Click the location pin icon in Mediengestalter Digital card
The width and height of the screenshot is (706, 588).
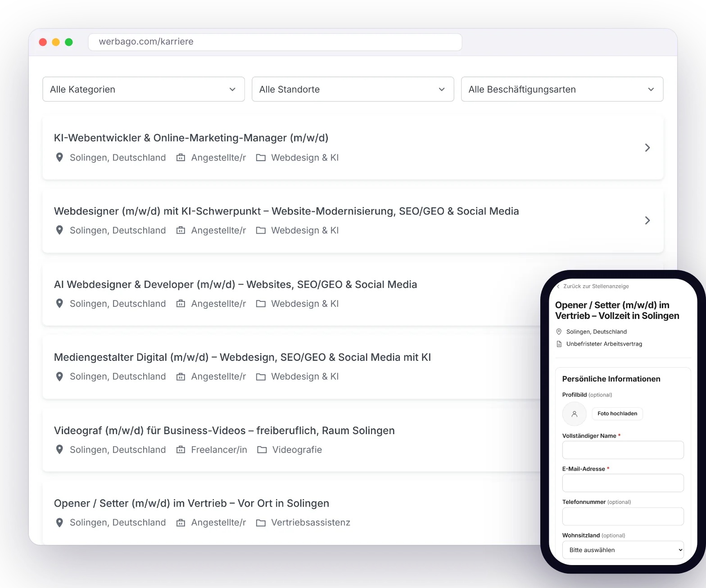coord(59,377)
